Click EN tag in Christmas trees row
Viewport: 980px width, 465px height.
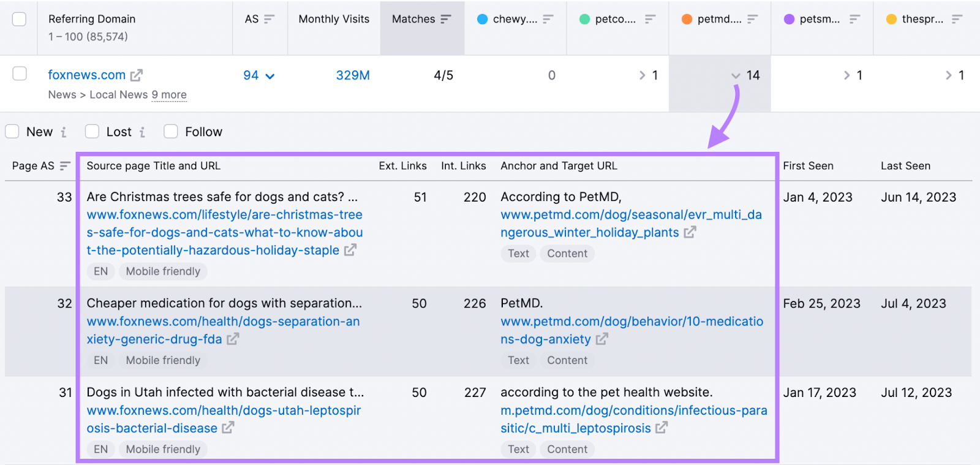tap(100, 271)
